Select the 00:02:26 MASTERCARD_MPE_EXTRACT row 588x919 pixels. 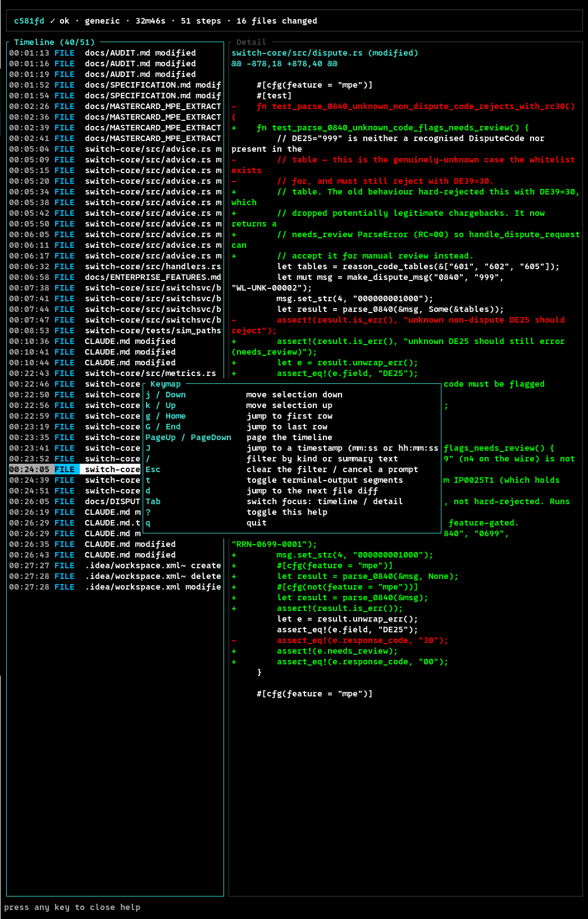(115, 106)
